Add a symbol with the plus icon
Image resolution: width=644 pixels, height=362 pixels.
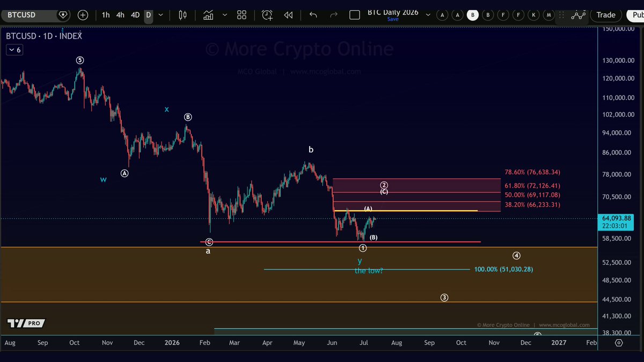(x=83, y=15)
